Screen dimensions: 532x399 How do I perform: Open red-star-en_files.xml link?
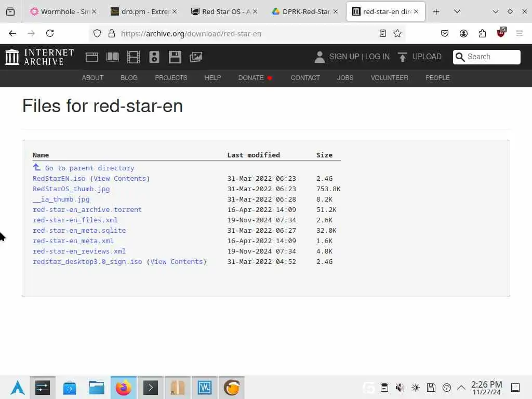[75, 220]
